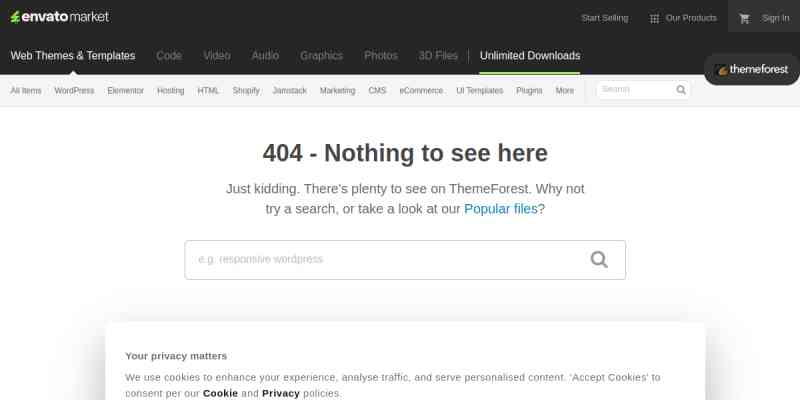This screenshot has width=800, height=400.
Task: Switch to the Photos marketplace tab
Action: [381, 56]
